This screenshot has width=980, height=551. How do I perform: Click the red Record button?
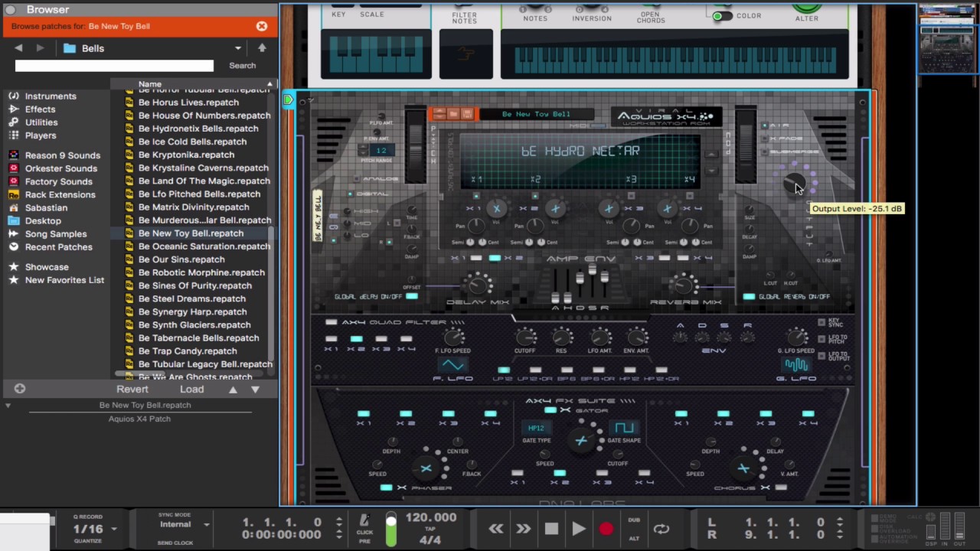606,528
